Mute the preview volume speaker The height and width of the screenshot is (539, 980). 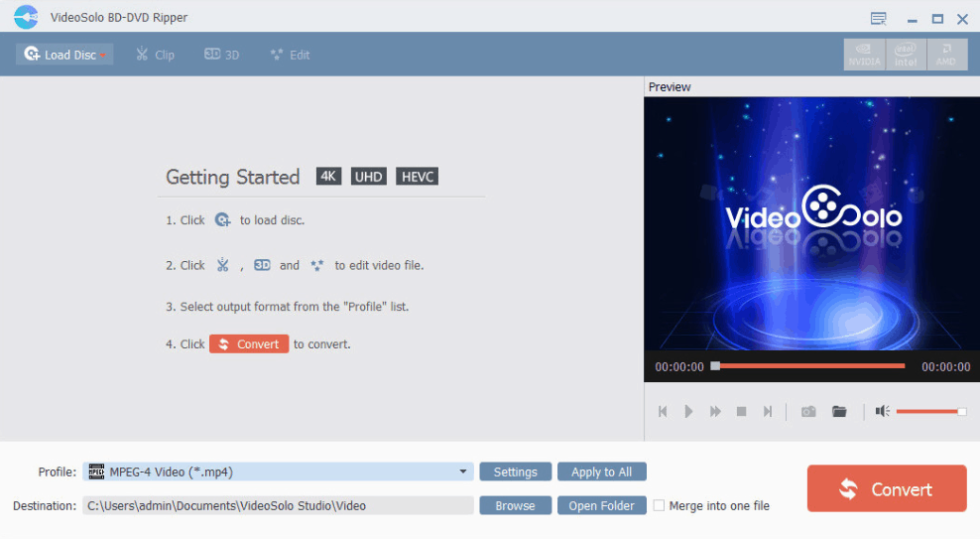(x=882, y=411)
